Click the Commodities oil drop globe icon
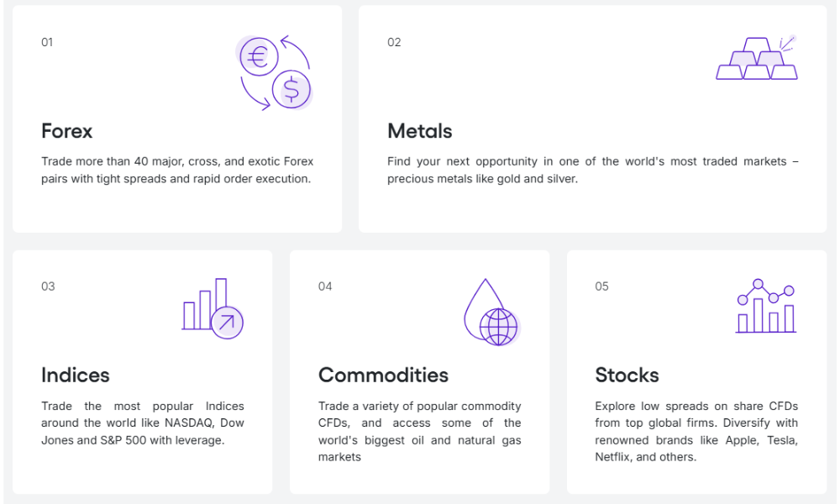This screenshot has height=504, width=840. 491,312
